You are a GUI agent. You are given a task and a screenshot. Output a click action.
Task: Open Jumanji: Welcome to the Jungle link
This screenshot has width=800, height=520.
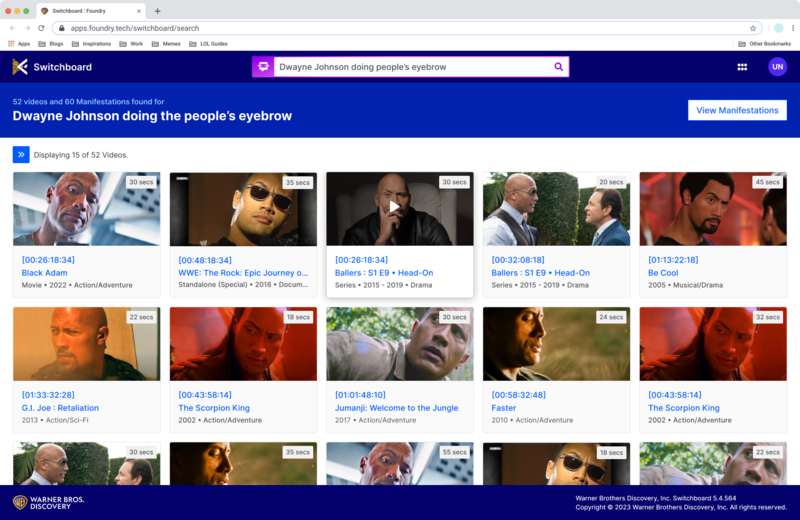click(x=396, y=408)
